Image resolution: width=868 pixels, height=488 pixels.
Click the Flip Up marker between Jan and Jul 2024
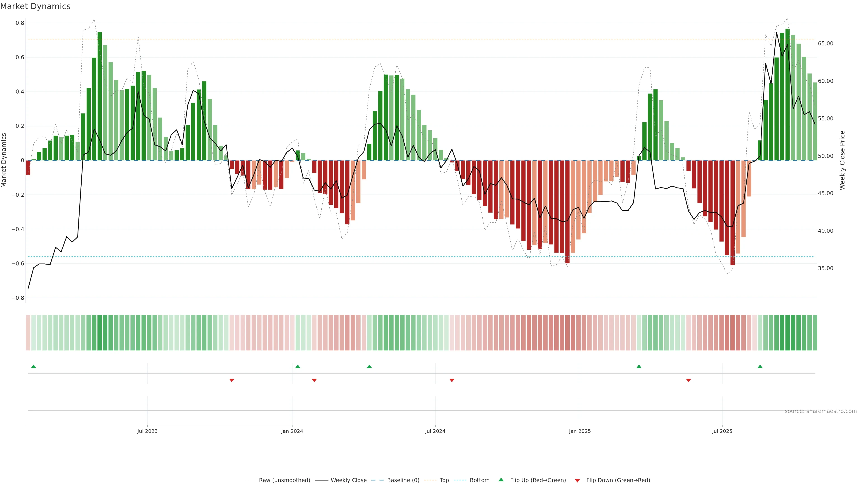[369, 366]
